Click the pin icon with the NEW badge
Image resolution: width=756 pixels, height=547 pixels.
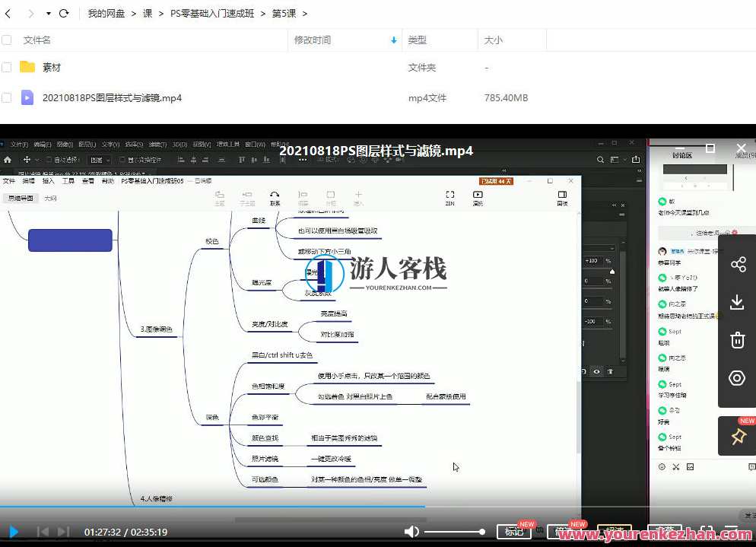[x=737, y=436]
